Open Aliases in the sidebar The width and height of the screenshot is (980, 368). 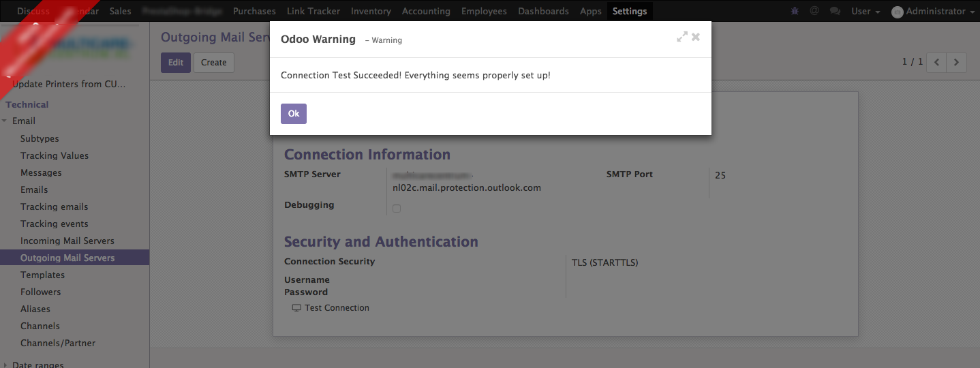(35, 309)
